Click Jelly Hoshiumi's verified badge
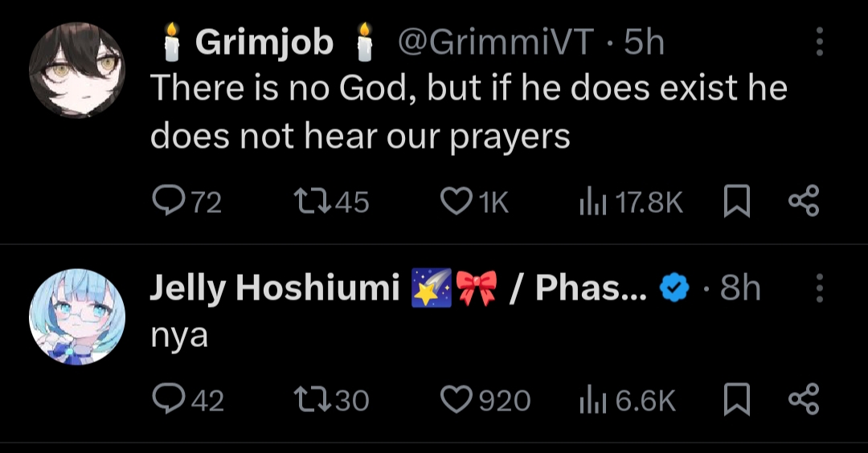This screenshot has width=868, height=453. tap(674, 288)
